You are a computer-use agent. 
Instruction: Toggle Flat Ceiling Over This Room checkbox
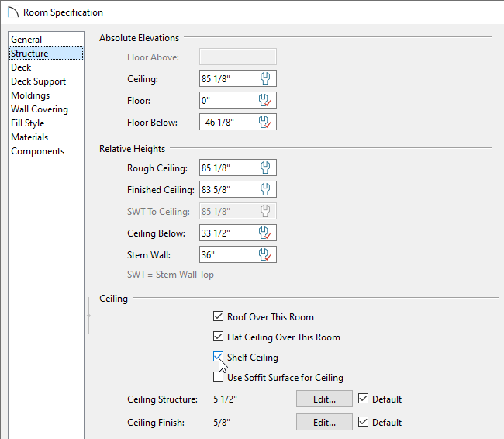[x=218, y=337]
